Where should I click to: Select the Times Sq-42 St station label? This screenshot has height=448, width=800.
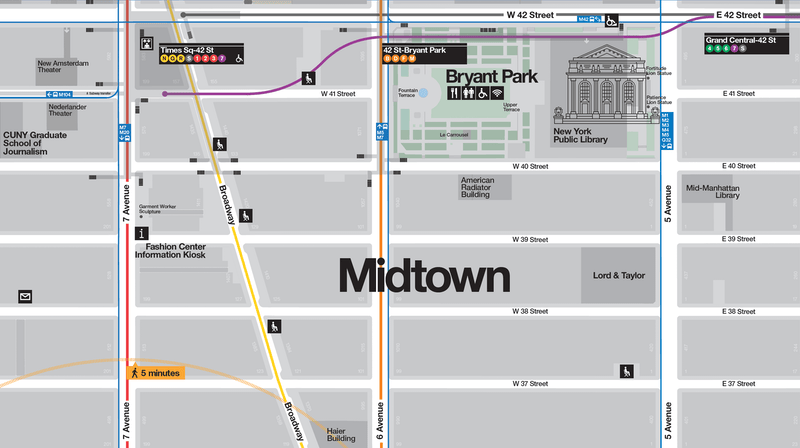point(201,54)
